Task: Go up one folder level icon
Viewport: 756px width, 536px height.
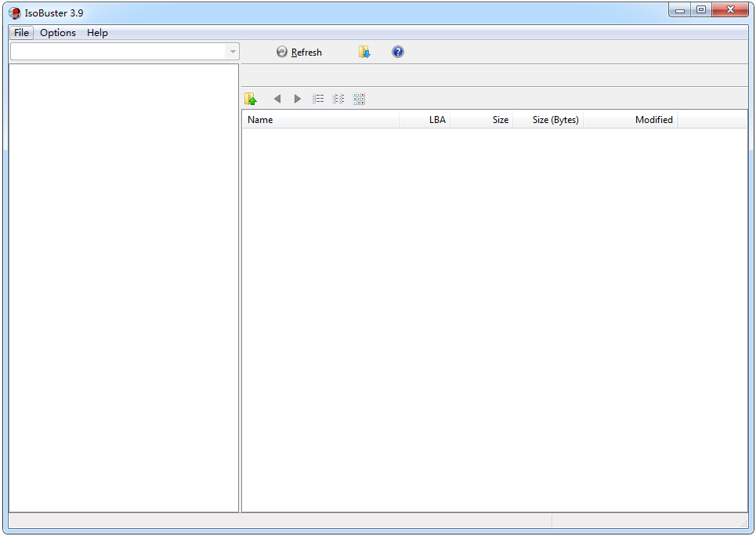Action: [251, 99]
